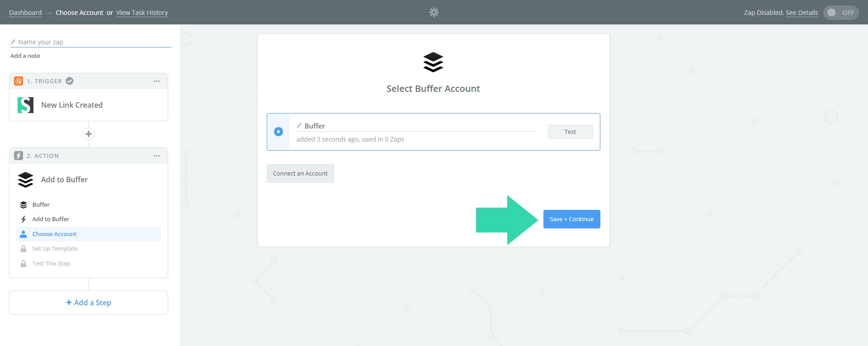Click Connect an Account button

tap(300, 174)
